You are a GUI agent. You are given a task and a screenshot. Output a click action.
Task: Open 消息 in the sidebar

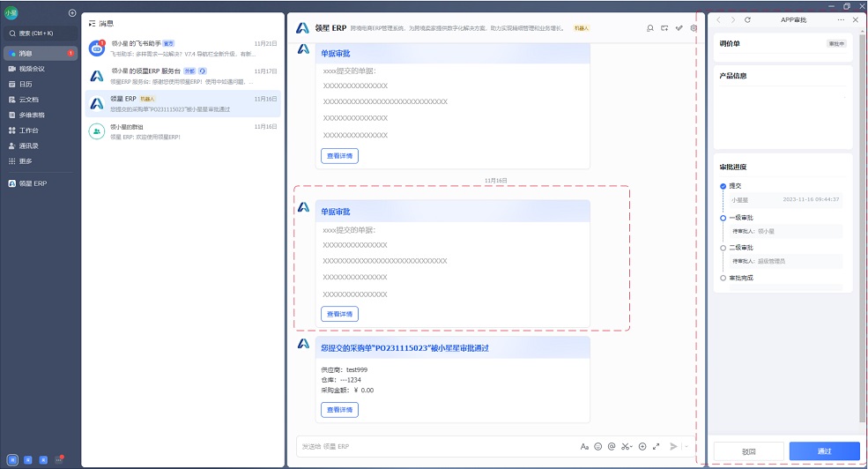coord(40,53)
